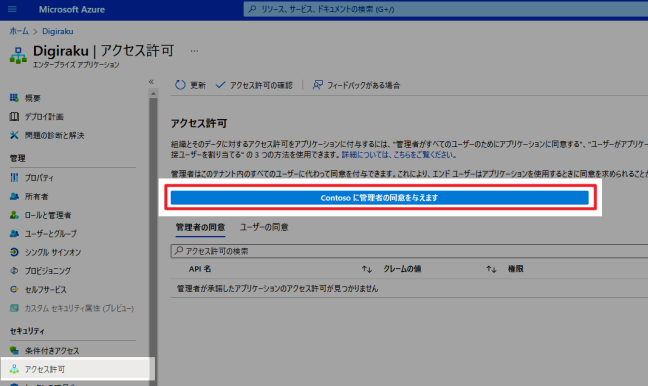Open デプロイ計画 in sidebar
The image size is (648, 386).
[44, 117]
